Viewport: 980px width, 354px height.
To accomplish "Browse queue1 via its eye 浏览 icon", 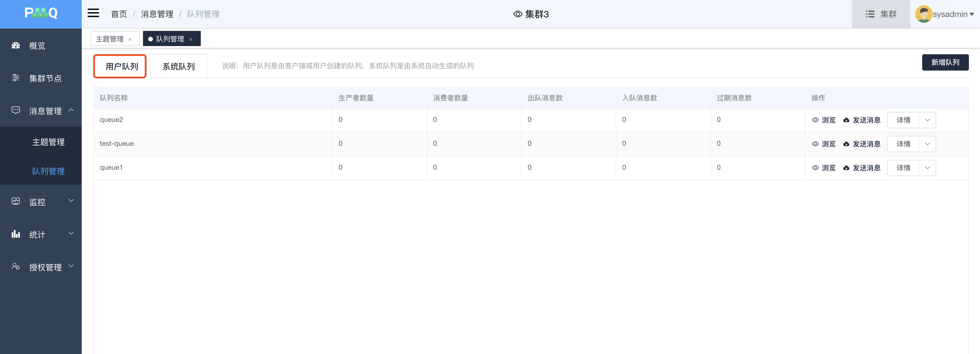I will (815, 168).
